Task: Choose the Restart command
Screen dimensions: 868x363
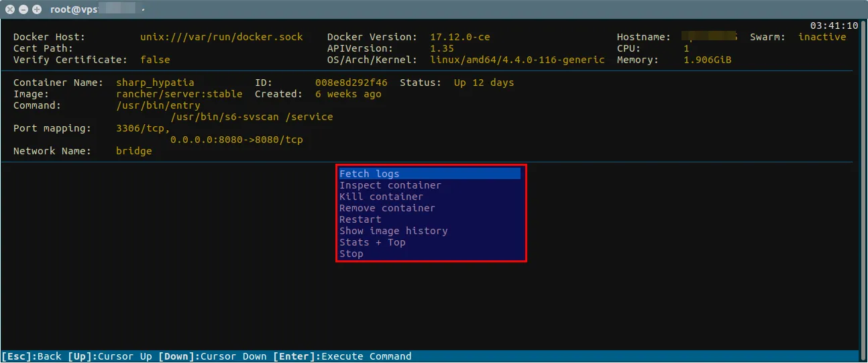Action: 360,219
